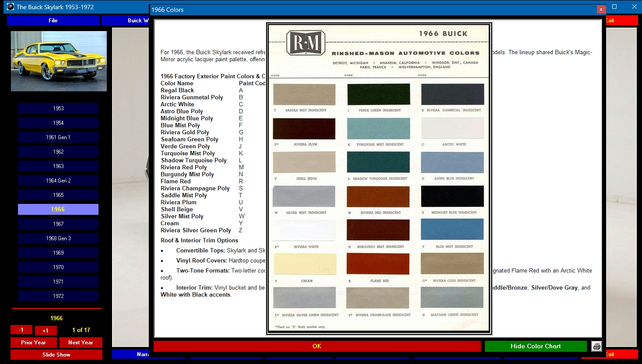Click the -1 slide step button
Screen dimensions: 642x364
(21, 330)
